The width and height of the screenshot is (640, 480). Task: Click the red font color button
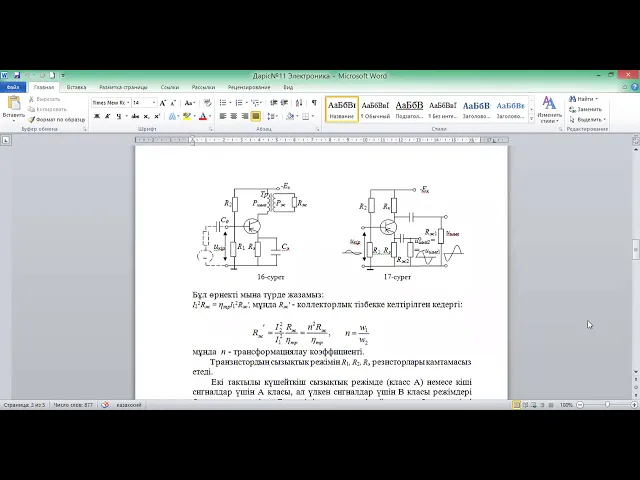pos(203,116)
